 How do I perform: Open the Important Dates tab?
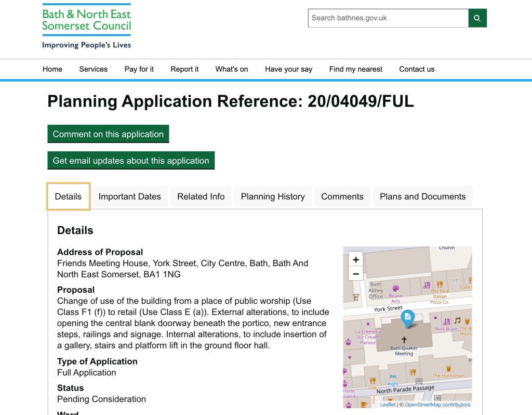tap(130, 197)
